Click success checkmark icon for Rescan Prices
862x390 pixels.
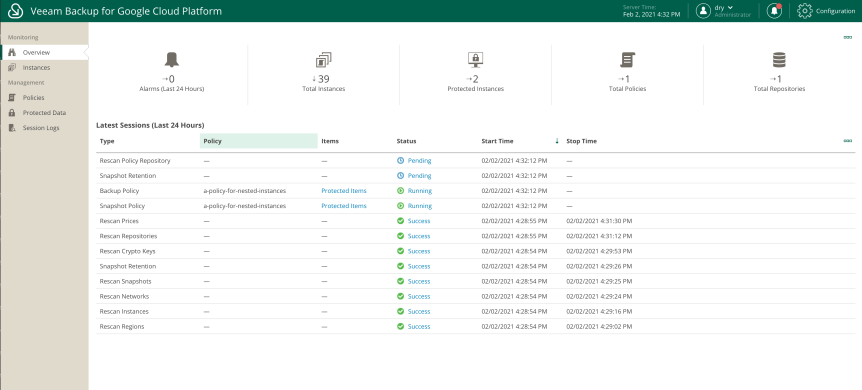400,221
